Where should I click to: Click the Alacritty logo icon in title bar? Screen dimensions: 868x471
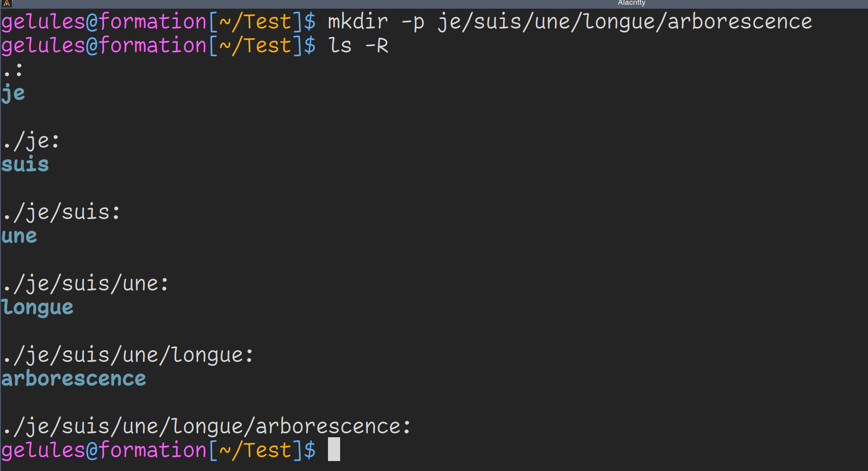point(6,3)
